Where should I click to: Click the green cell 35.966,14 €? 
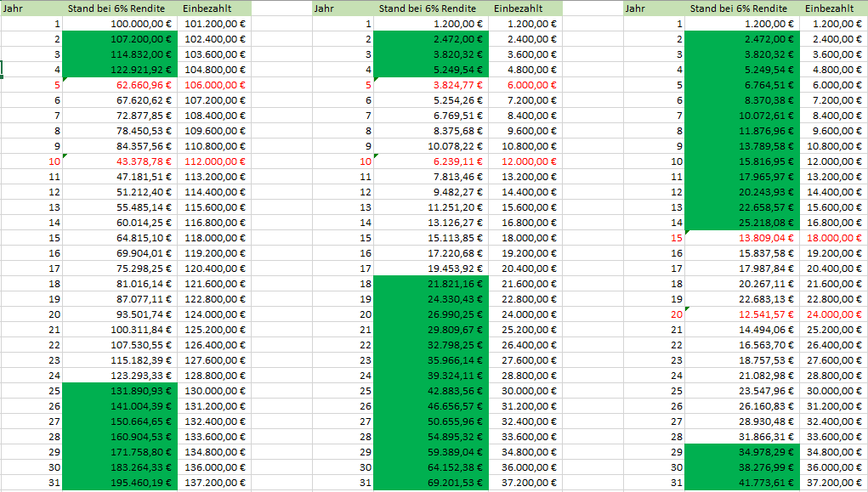(x=431, y=360)
